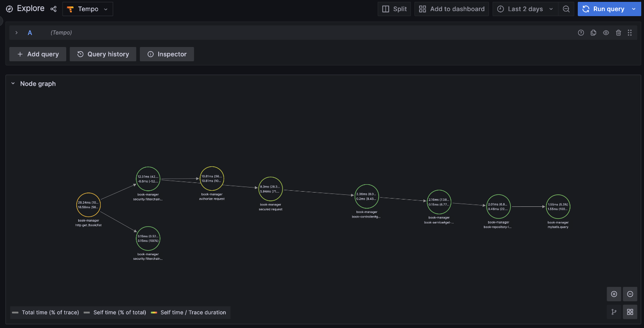Screen dimensions: 644x328
Task: Open the Tempo data source dropdown
Action: [88, 9]
